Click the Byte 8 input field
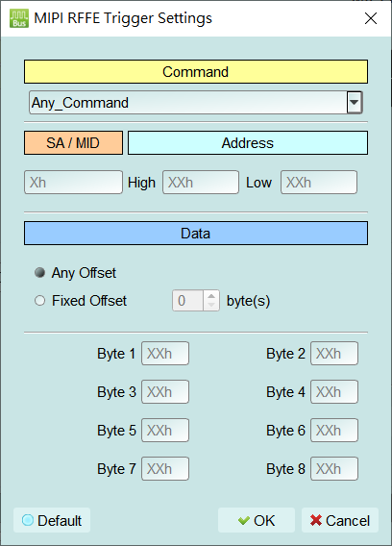The width and height of the screenshot is (392, 546). click(x=334, y=469)
